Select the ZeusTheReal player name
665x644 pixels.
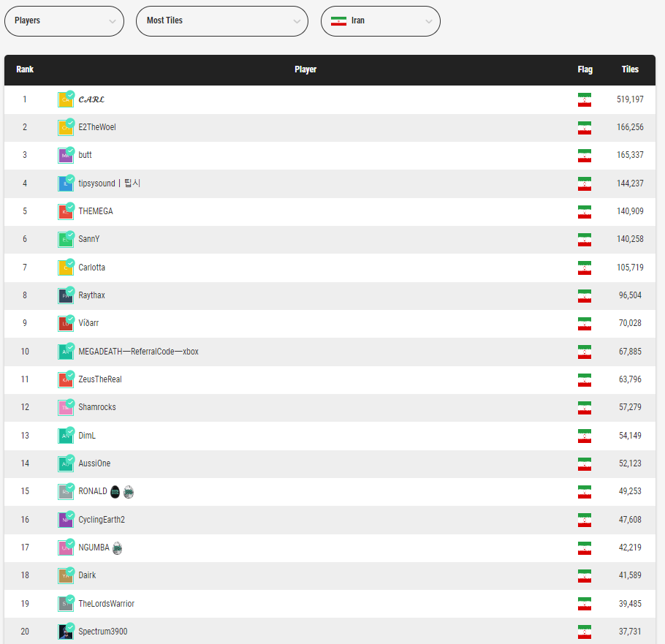point(100,379)
